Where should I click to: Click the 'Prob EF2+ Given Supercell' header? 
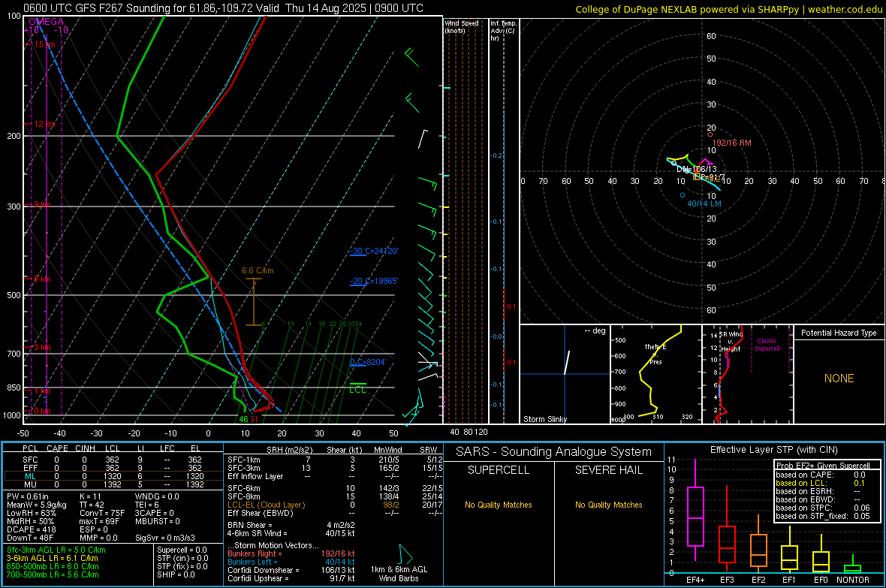pos(823,466)
